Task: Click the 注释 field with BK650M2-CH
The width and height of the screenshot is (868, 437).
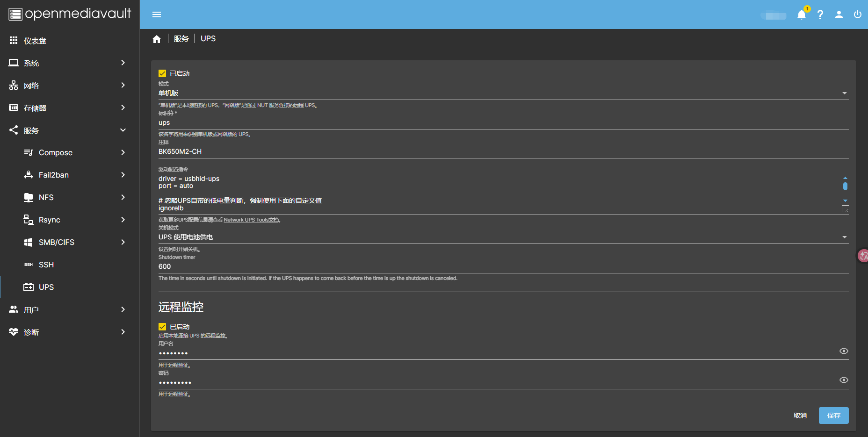Action: [503, 151]
